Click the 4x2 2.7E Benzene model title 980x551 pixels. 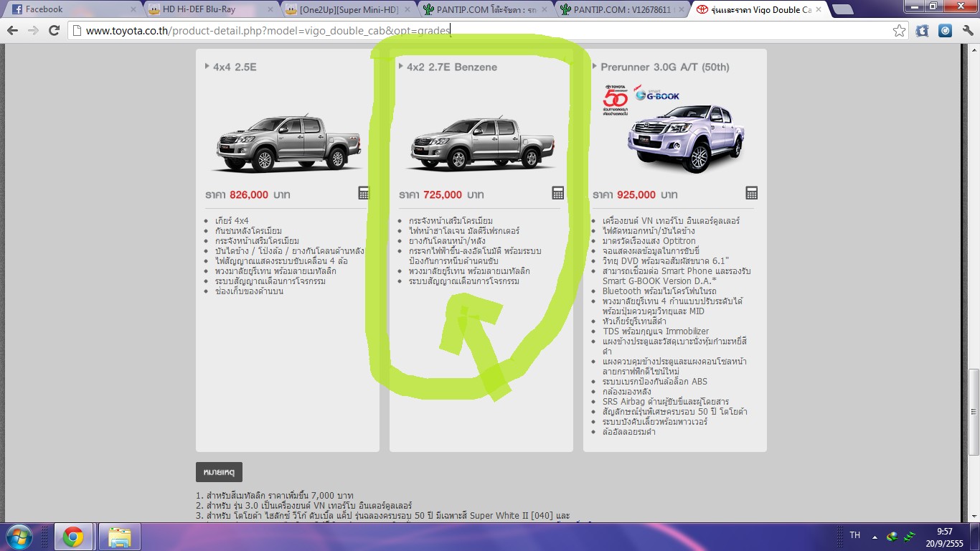pos(452,67)
